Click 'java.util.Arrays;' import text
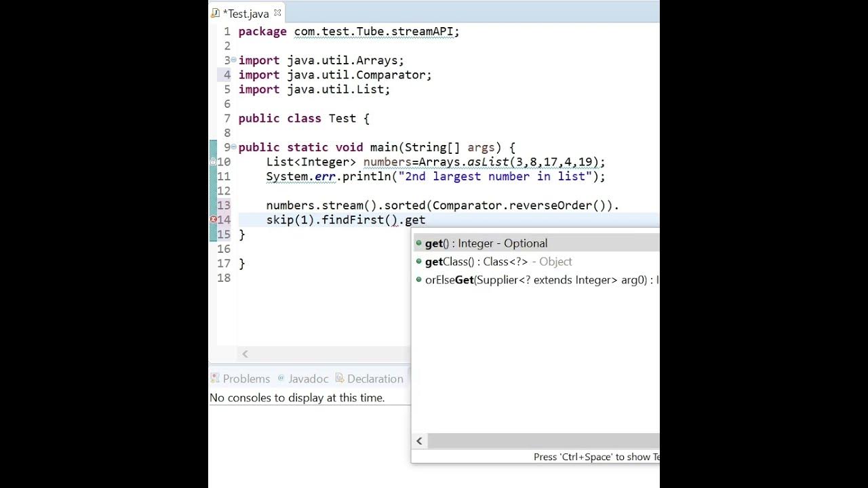The image size is (868, 488). point(346,60)
